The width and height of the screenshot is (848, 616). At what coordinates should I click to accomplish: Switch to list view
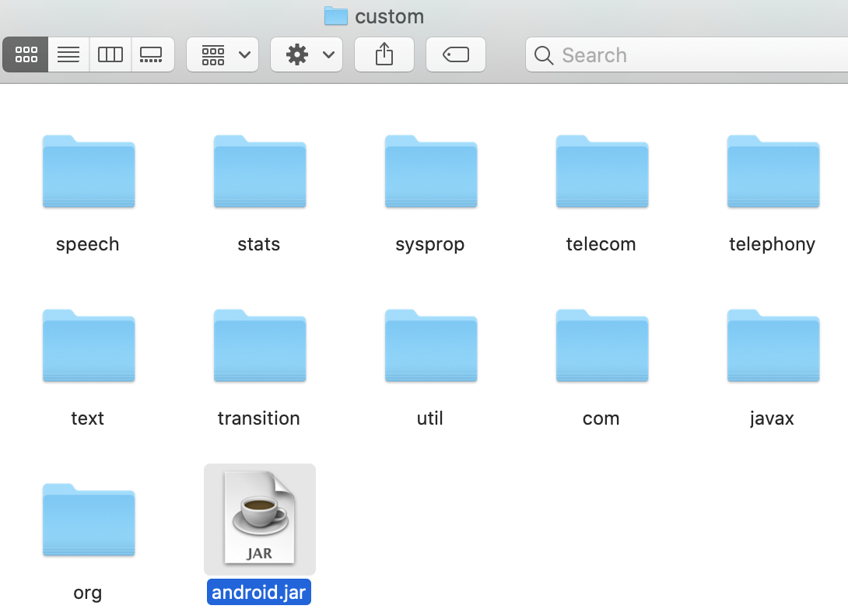pos(68,54)
